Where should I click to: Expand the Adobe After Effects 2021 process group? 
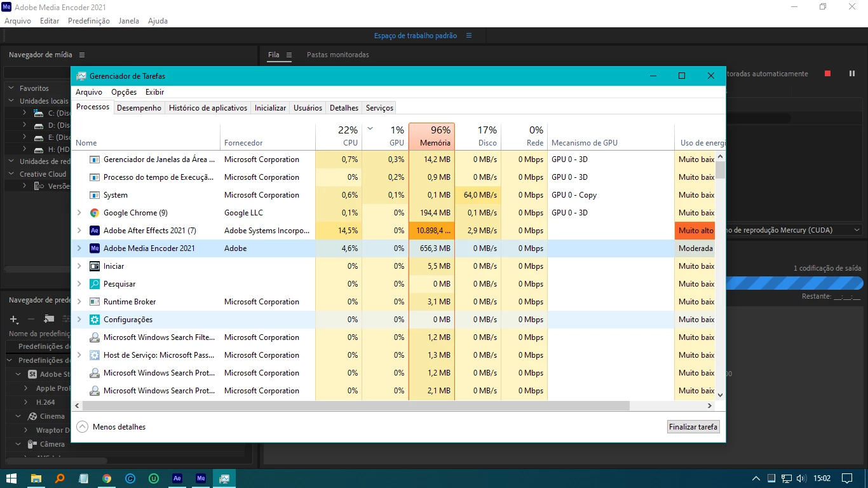tap(79, 231)
